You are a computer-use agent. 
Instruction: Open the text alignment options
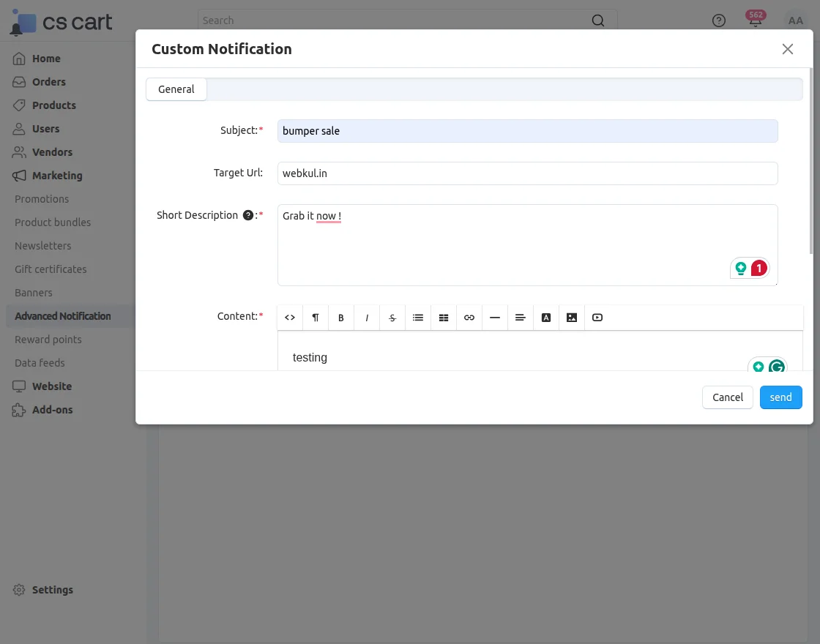point(520,317)
